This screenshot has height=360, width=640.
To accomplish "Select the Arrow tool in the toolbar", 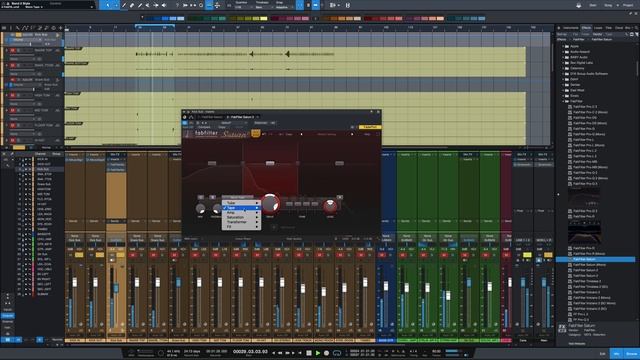I will point(108,5).
